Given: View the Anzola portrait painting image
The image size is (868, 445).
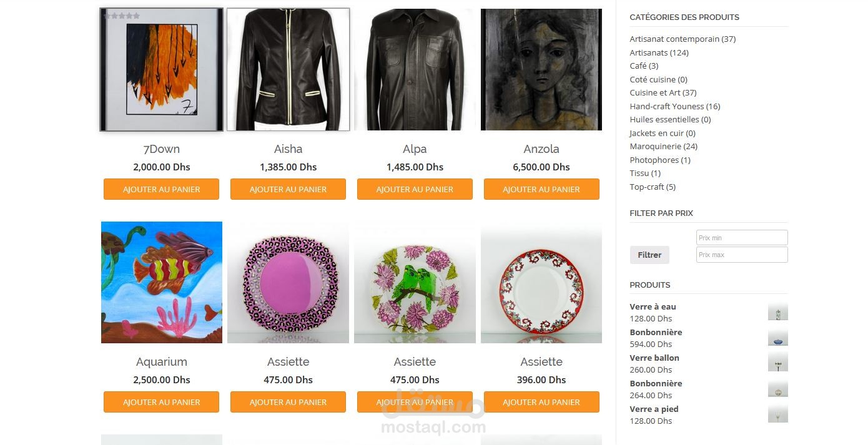Looking at the screenshot, I should [541, 69].
